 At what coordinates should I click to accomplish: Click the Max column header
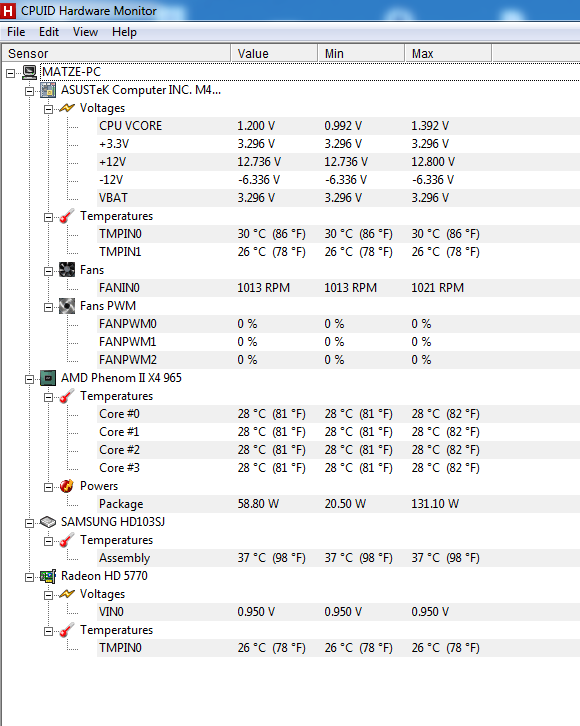pyautogui.click(x=448, y=54)
